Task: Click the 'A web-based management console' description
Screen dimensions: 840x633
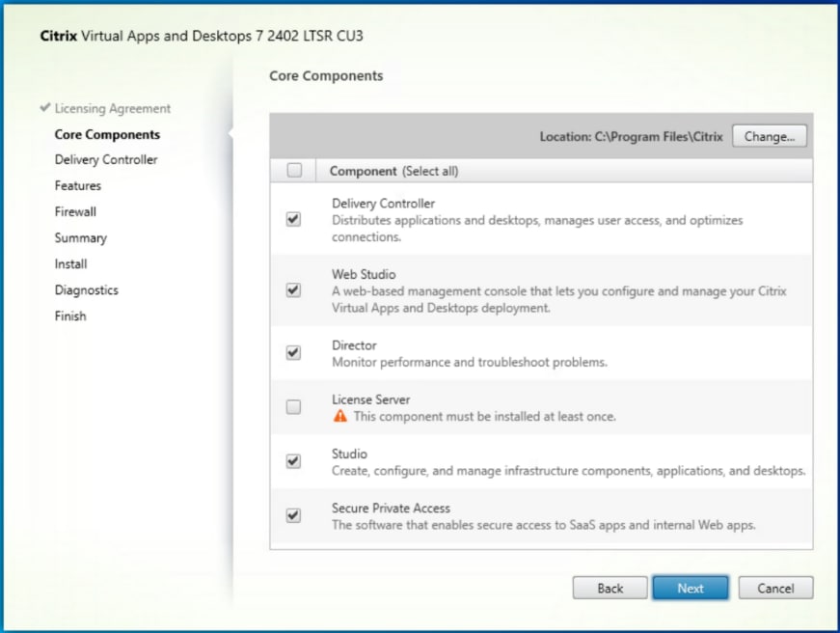Action: (x=559, y=300)
